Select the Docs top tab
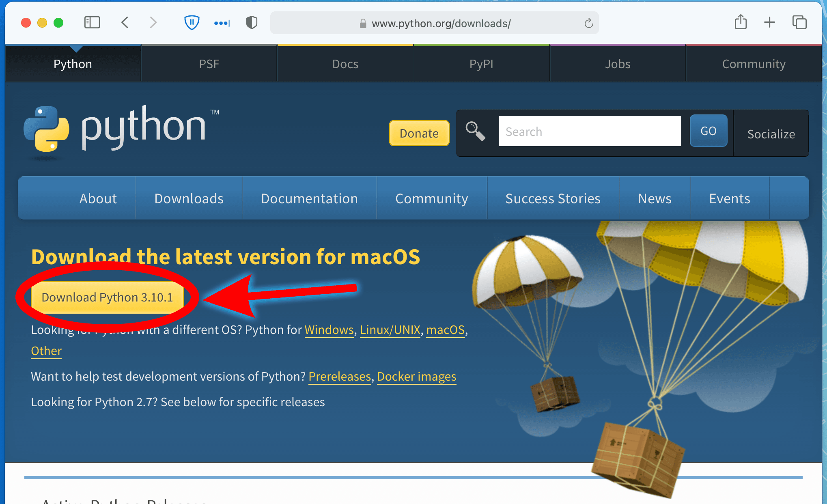This screenshot has width=827, height=504. coord(345,64)
